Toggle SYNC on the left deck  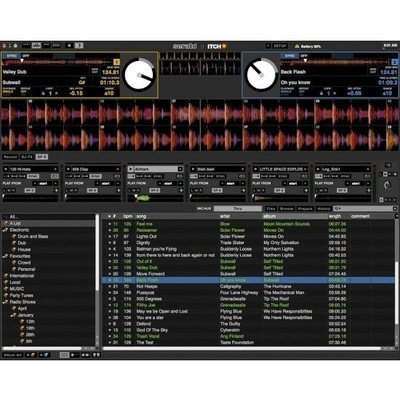(11, 56)
